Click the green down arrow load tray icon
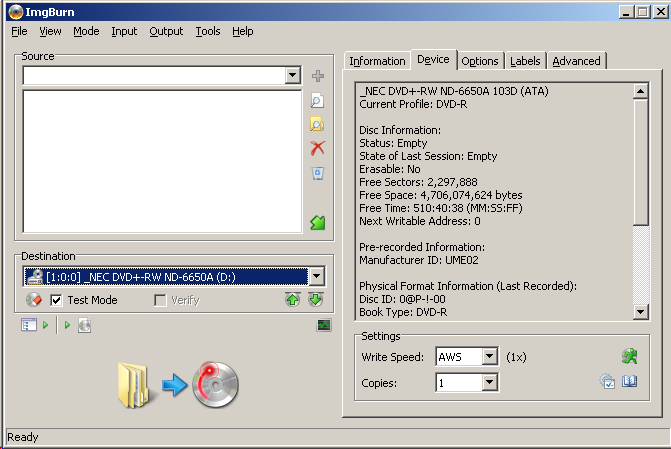The width and height of the screenshot is (671, 449). [x=316, y=300]
